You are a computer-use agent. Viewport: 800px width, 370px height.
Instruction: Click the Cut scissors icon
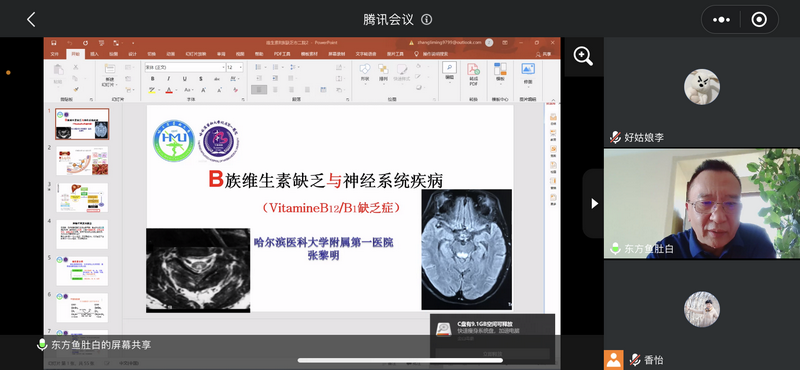tap(76, 67)
